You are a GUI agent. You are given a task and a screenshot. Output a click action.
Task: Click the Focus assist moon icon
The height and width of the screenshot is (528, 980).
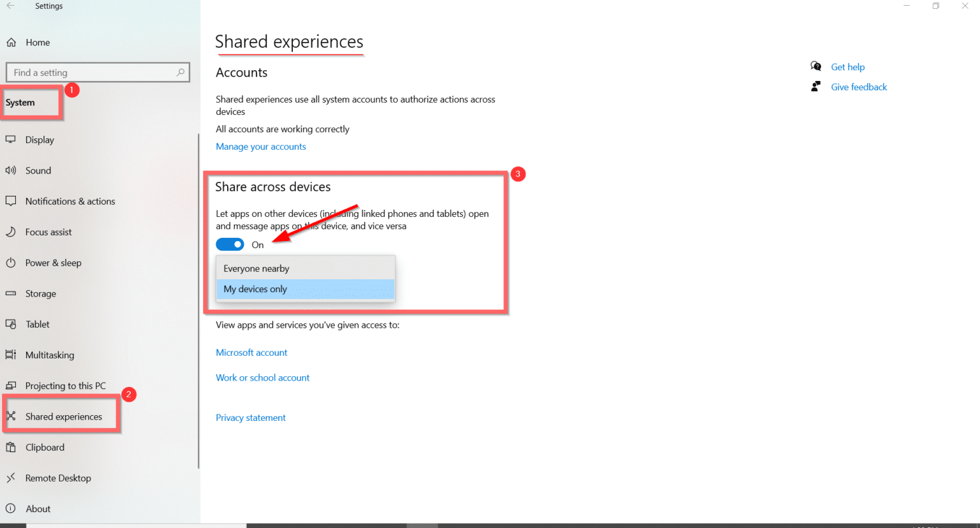[x=11, y=232]
